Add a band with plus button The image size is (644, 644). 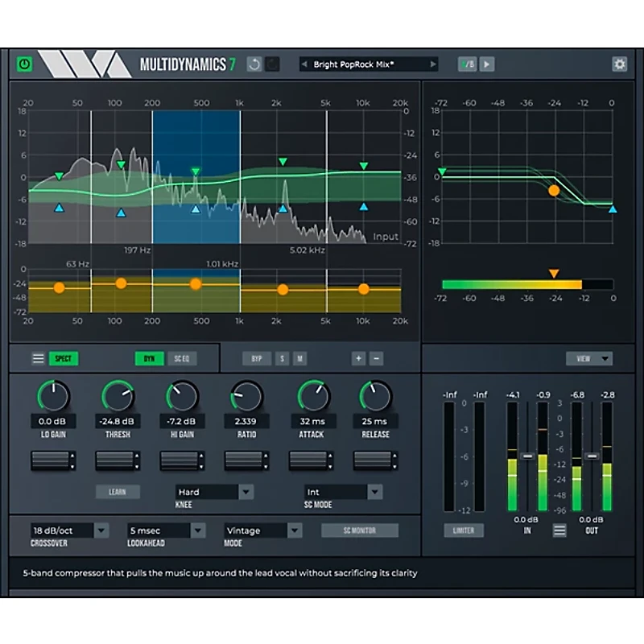(357, 358)
